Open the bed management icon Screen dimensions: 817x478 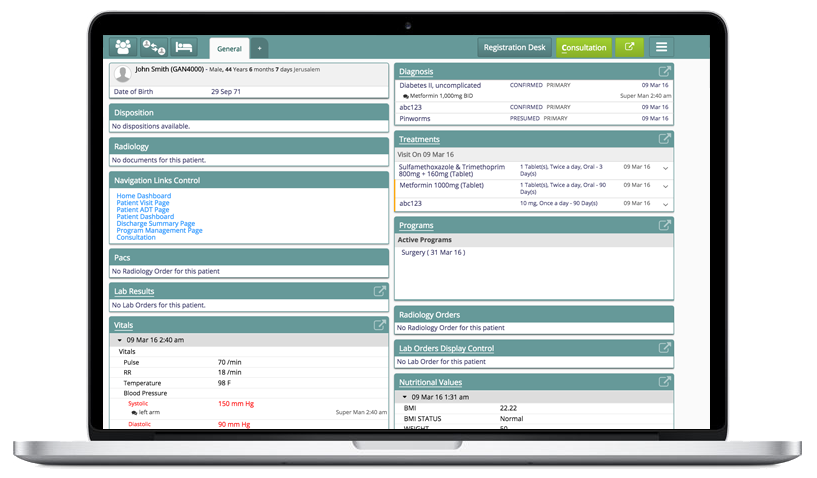point(183,47)
